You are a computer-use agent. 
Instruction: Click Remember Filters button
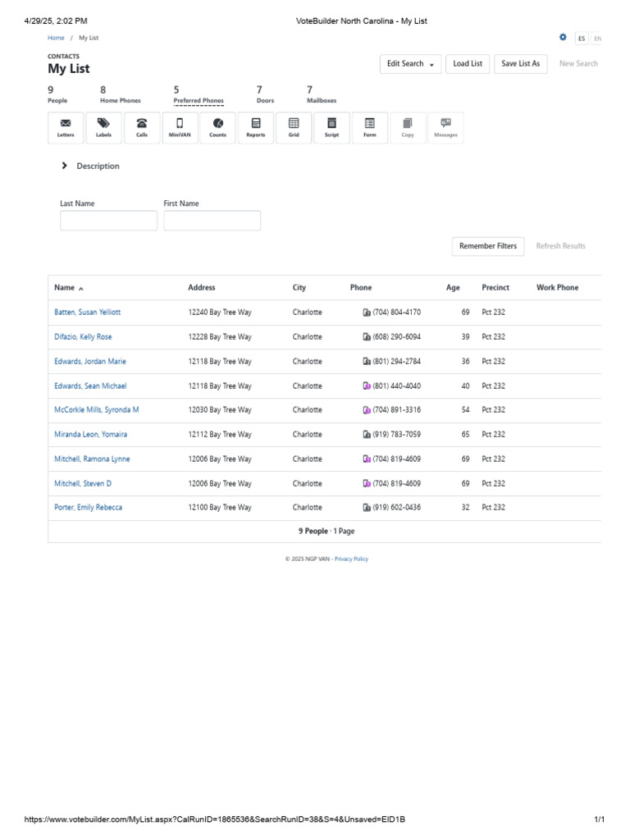487,246
